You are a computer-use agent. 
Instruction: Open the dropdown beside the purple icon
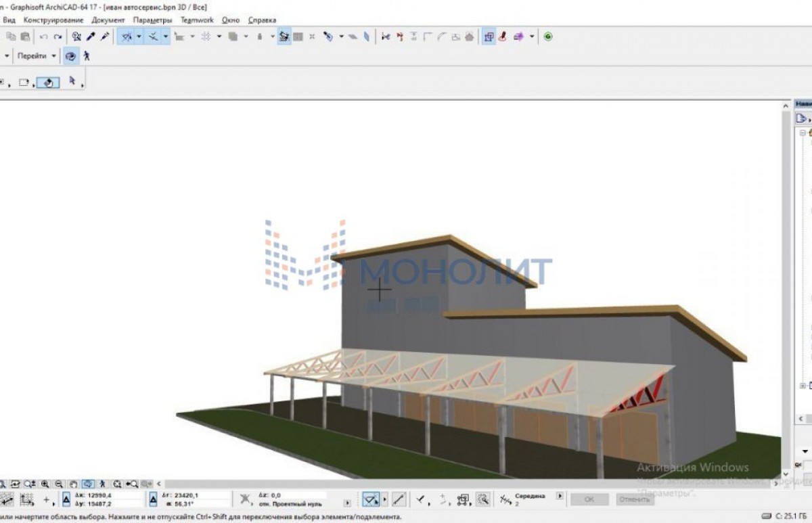[x=532, y=37]
